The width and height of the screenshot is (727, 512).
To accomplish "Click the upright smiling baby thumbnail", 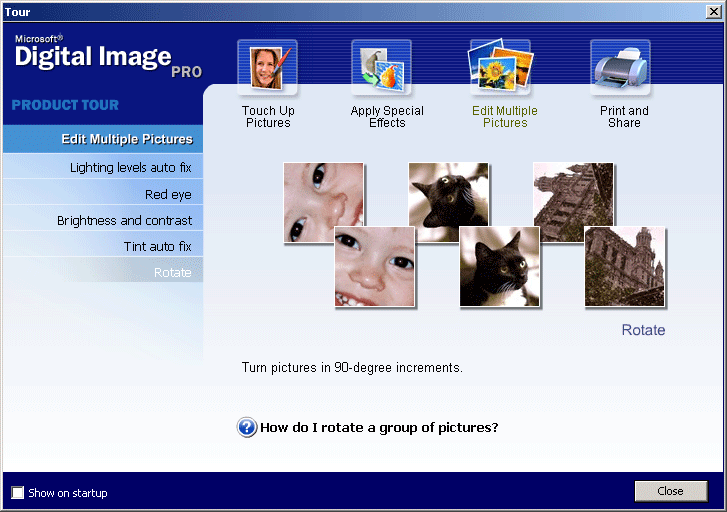I will pyautogui.click(x=375, y=267).
